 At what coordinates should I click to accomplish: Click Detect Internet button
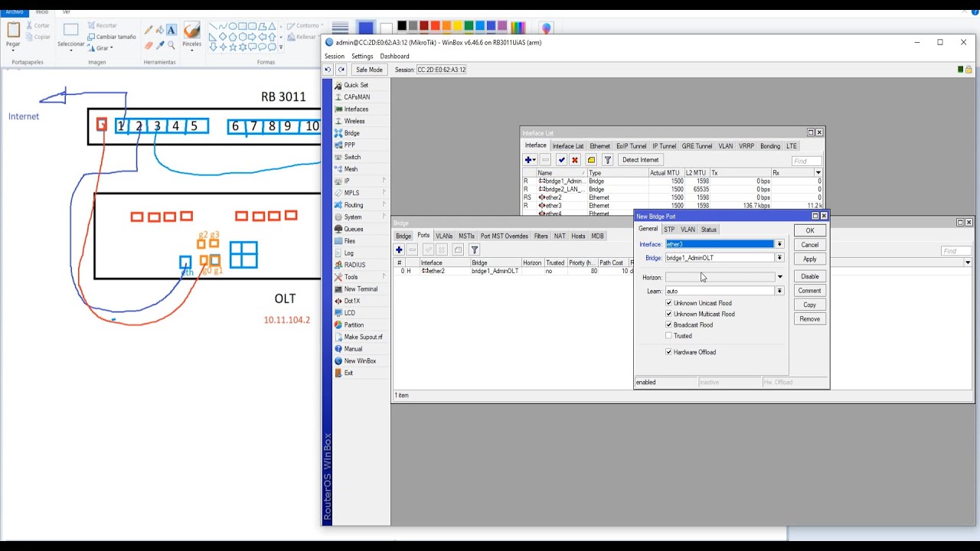click(640, 160)
